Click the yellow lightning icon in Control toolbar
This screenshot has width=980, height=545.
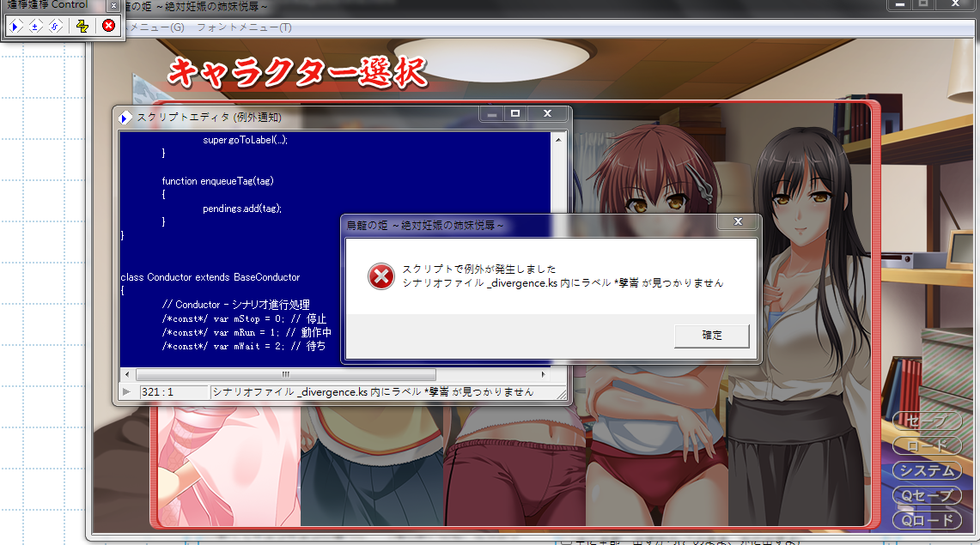(x=82, y=26)
